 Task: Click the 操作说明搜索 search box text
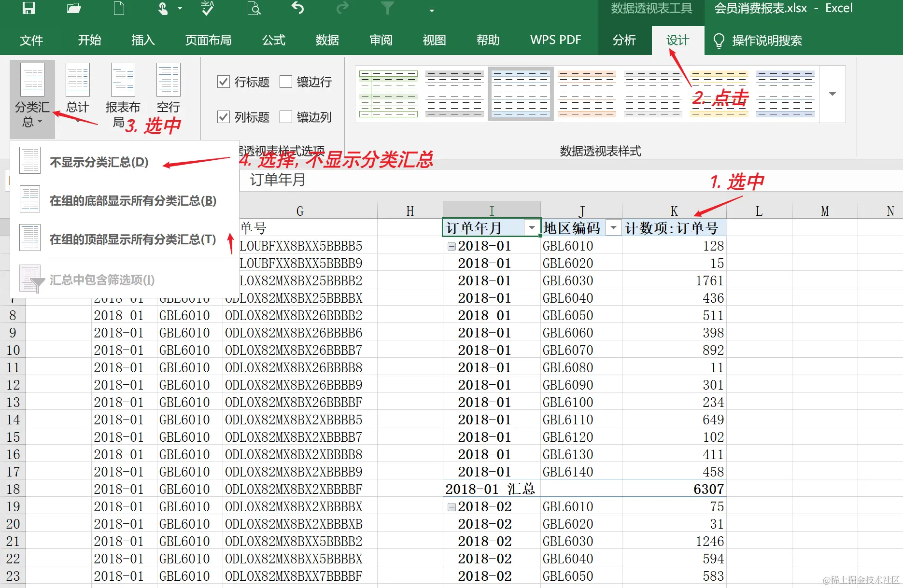[x=767, y=41]
